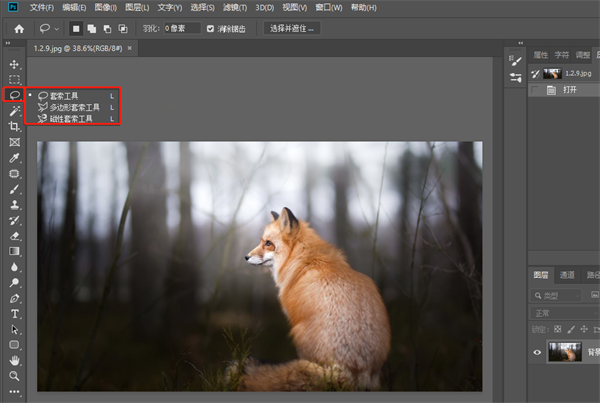Open the lasso tool preset dropdown
This screenshot has width=600, height=403.
point(57,28)
